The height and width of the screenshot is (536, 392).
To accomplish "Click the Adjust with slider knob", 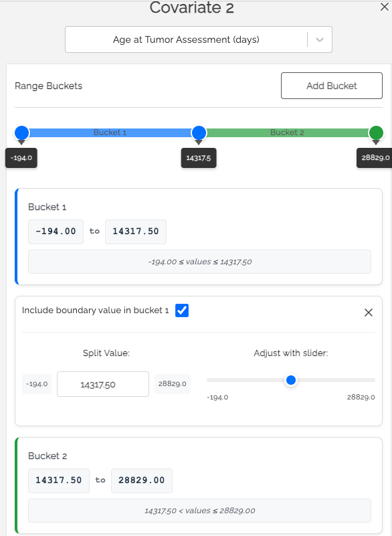I will 291,380.
